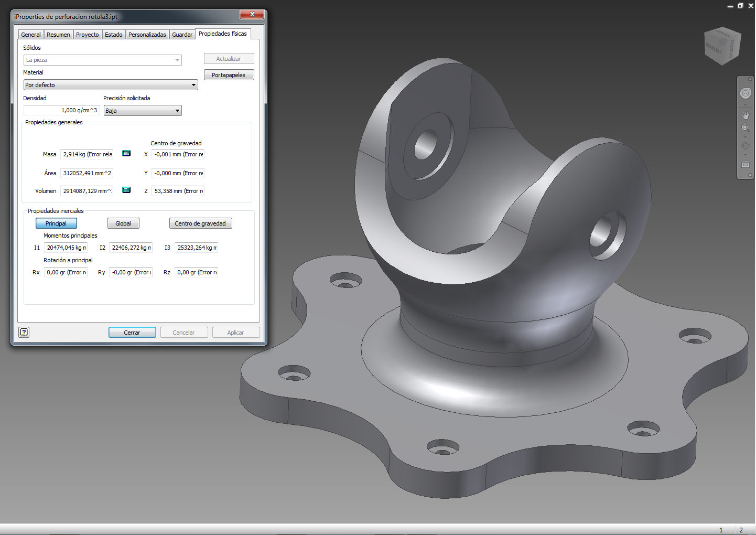Close the iProperties dialog with red X

point(252,14)
